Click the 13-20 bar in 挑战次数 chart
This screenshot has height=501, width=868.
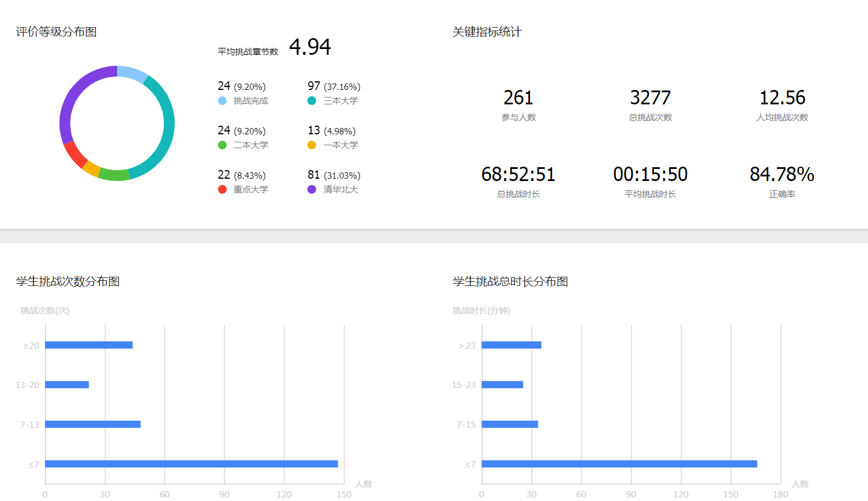[x=67, y=385]
